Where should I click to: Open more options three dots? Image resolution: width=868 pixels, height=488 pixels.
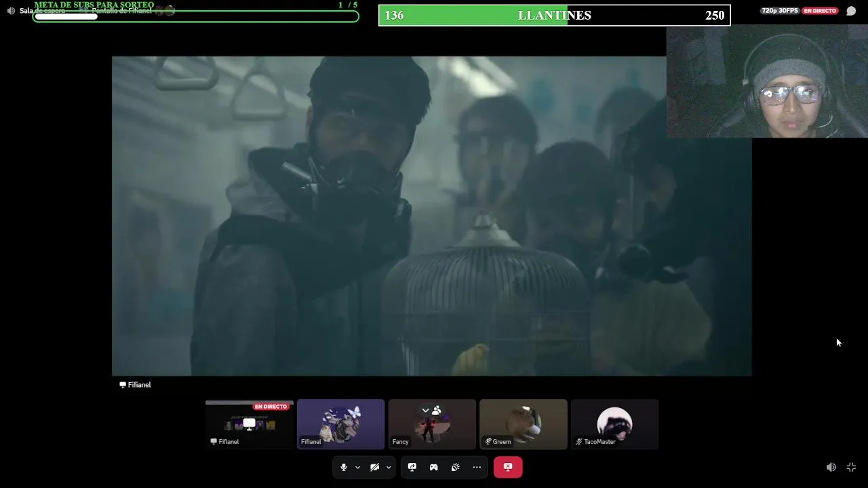pos(477,467)
